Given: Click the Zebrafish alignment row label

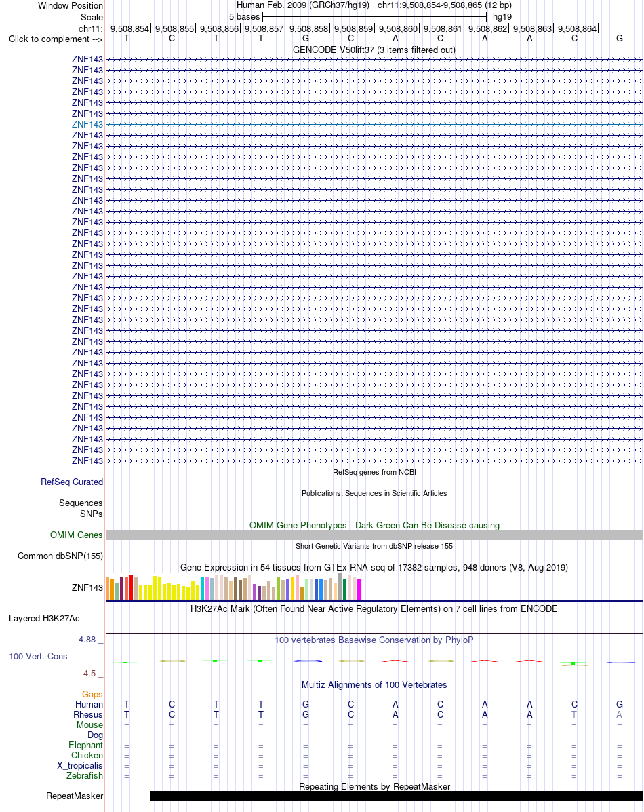Looking at the screenshot, I should pyautogui.click(x=85, y=775).
